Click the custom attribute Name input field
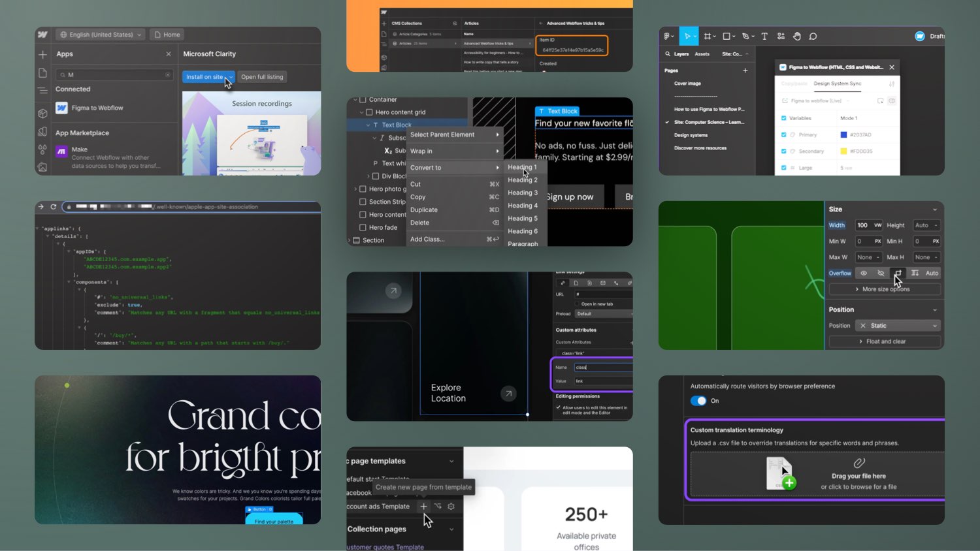This screenshot has width=980, height=551. pos(603,368)
